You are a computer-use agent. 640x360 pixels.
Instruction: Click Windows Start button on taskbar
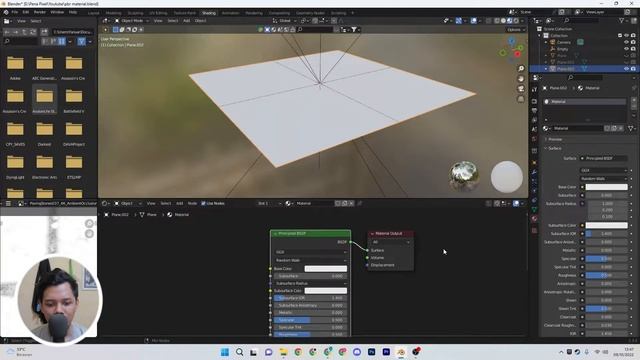click(224, 352)
